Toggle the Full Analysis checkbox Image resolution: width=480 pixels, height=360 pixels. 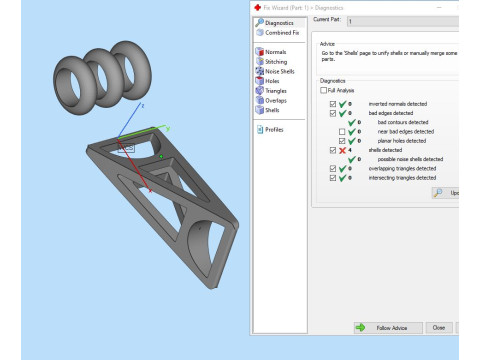point(323,90)
